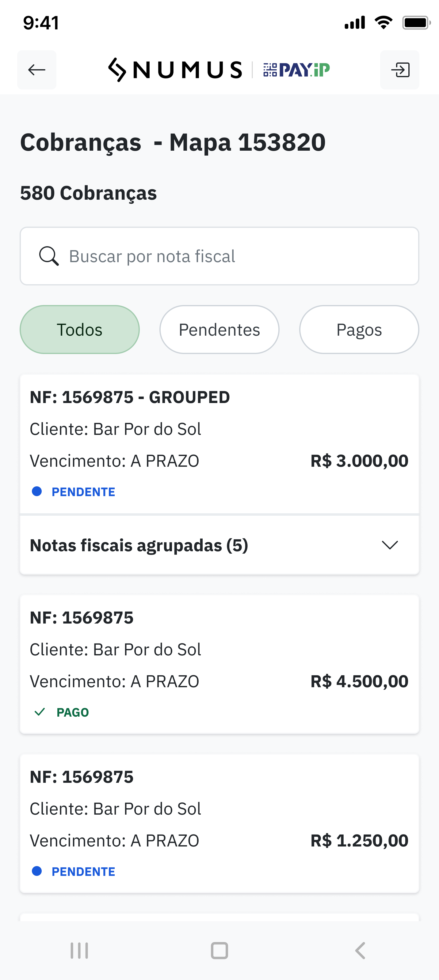Viewport: 439px width, 980px height.
Task: Tap the PAGO status check icon
Action: click(x=40, y=712)
